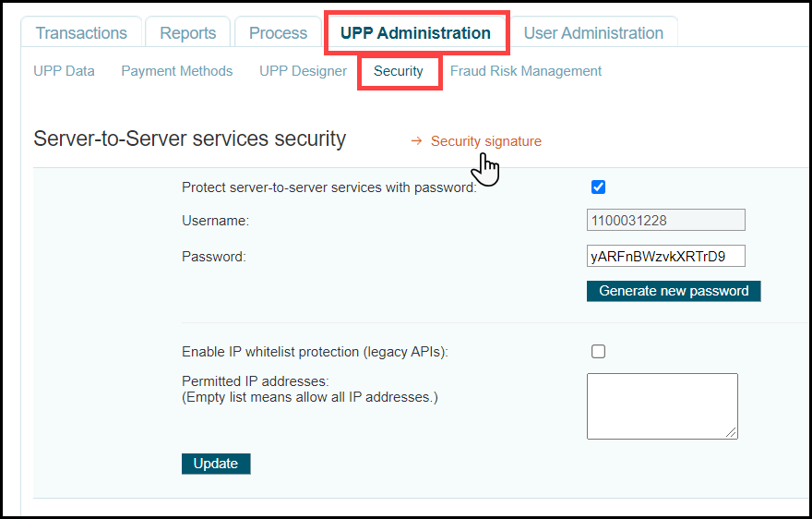This screenshot has height=519, width=812.
Task: Click the Security sub-tab
Action: (399, 71)
